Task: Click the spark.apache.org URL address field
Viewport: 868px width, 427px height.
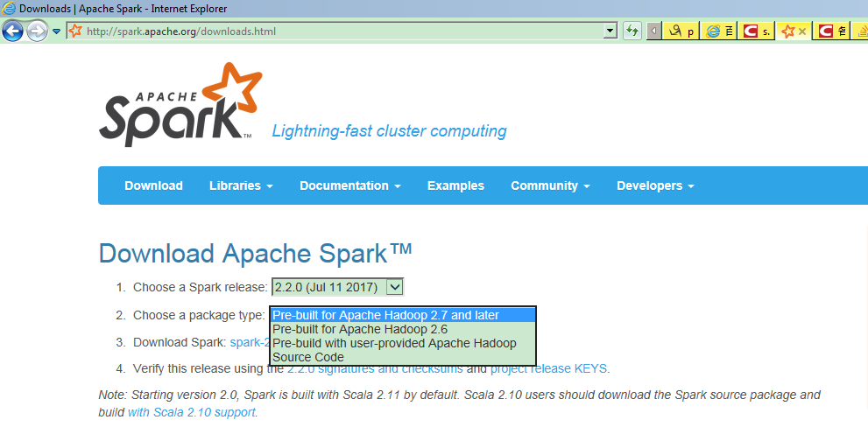Action: 342,31
